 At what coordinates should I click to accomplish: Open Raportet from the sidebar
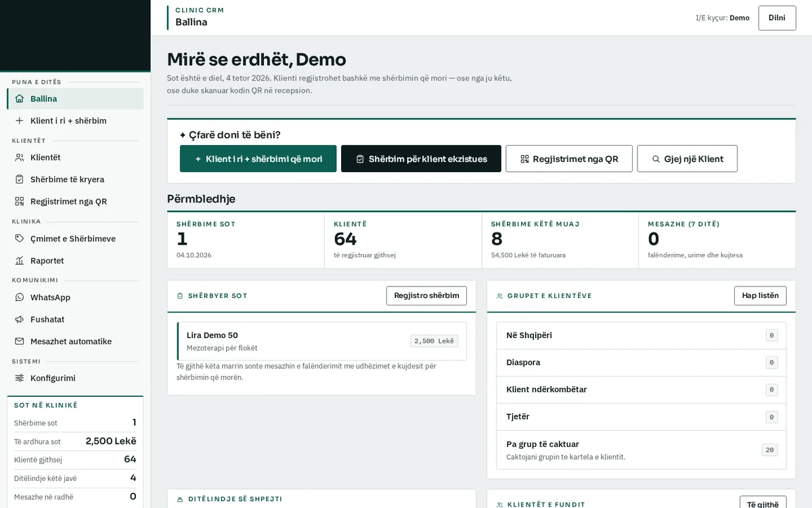[75, 261]
